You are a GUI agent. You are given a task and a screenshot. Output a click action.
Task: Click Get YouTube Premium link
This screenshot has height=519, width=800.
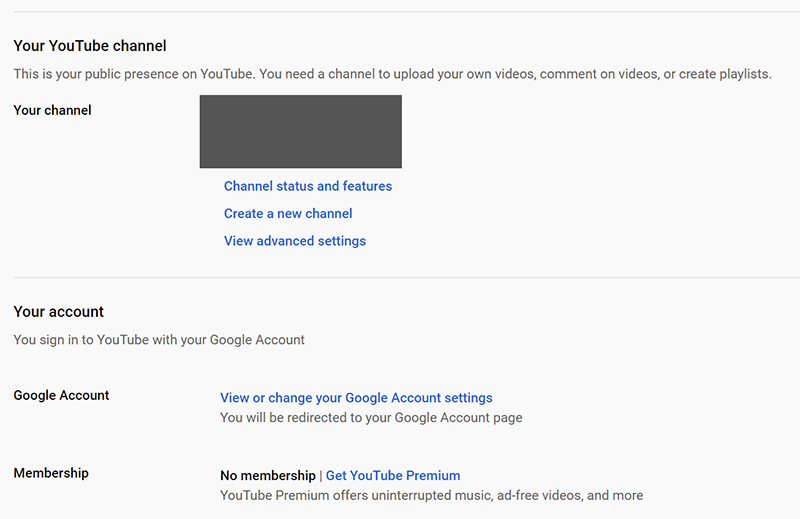click(x=393, y=476)
